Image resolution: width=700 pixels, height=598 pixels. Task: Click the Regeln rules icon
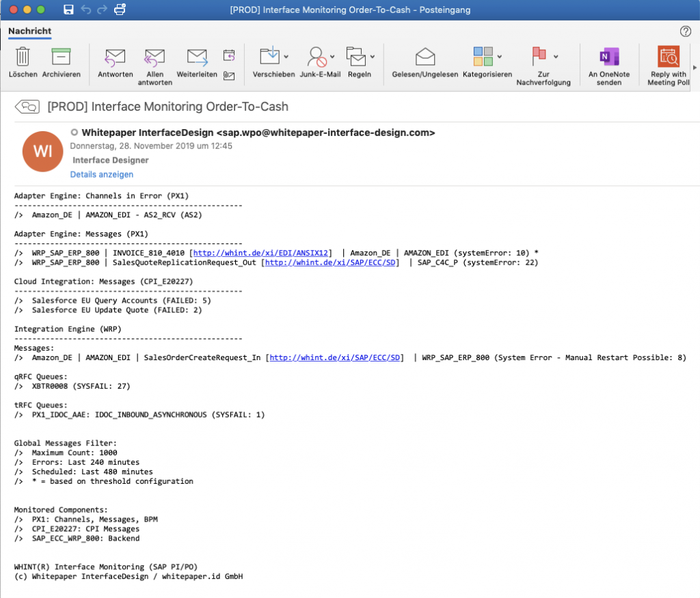(355, 57)
